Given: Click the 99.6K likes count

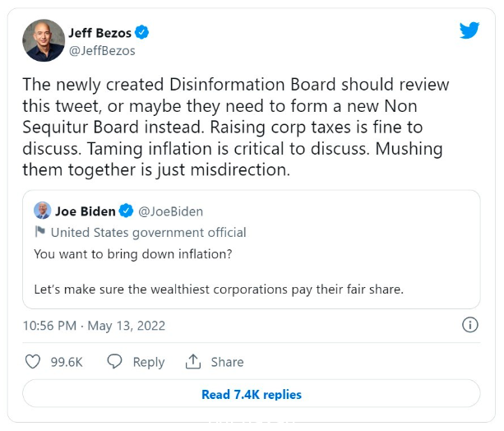Looking at the screenshot, I should [x=67, y=362].
